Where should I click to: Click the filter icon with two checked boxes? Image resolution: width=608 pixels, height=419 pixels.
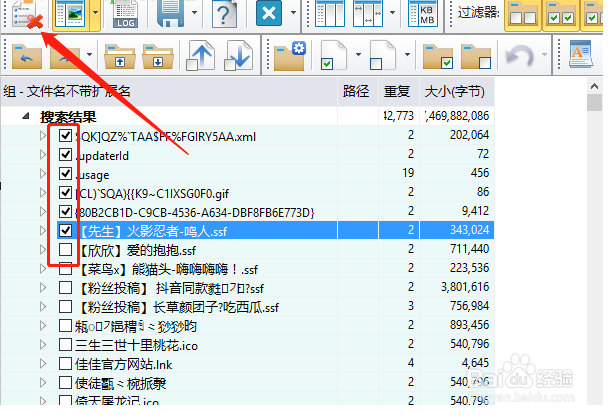click(x=561, y=16)
